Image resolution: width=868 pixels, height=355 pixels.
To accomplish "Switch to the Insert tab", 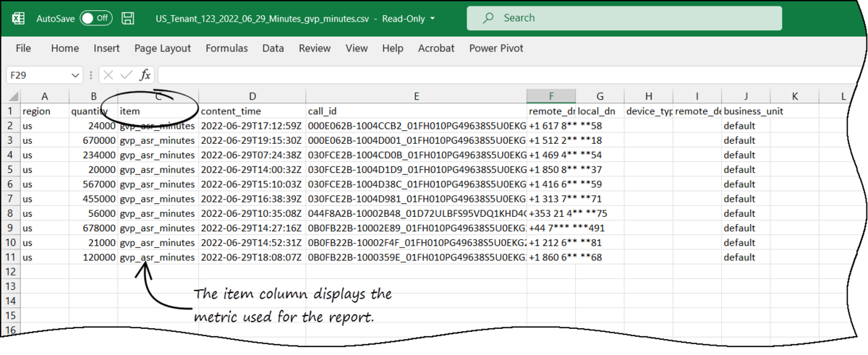I will point(106,48).
